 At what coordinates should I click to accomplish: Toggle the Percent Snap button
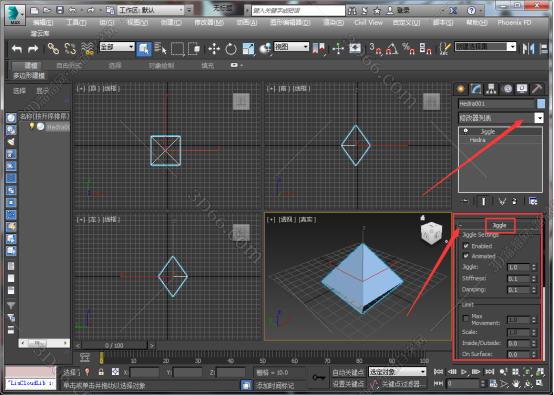(x=408, y=49)
